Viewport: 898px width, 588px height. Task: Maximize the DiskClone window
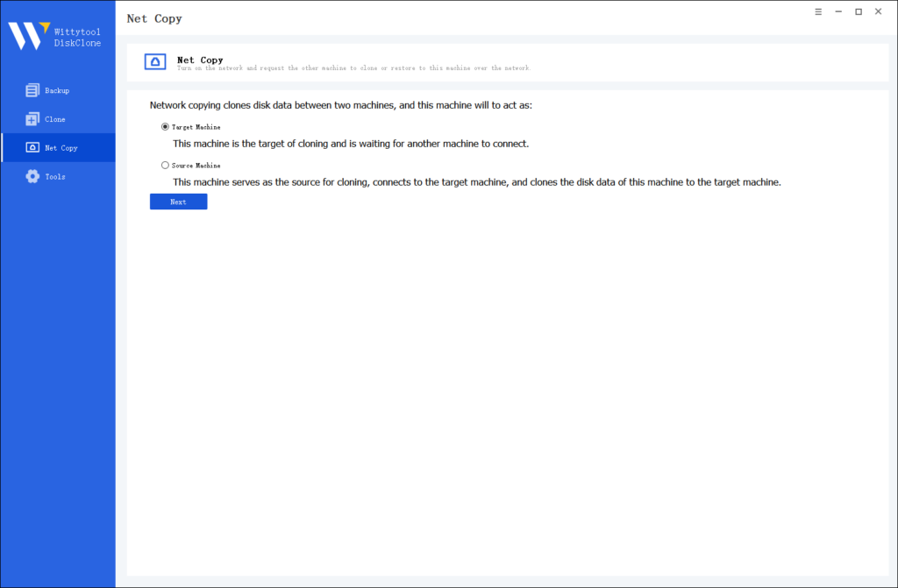pyautogui.click(x=859, y=11)
